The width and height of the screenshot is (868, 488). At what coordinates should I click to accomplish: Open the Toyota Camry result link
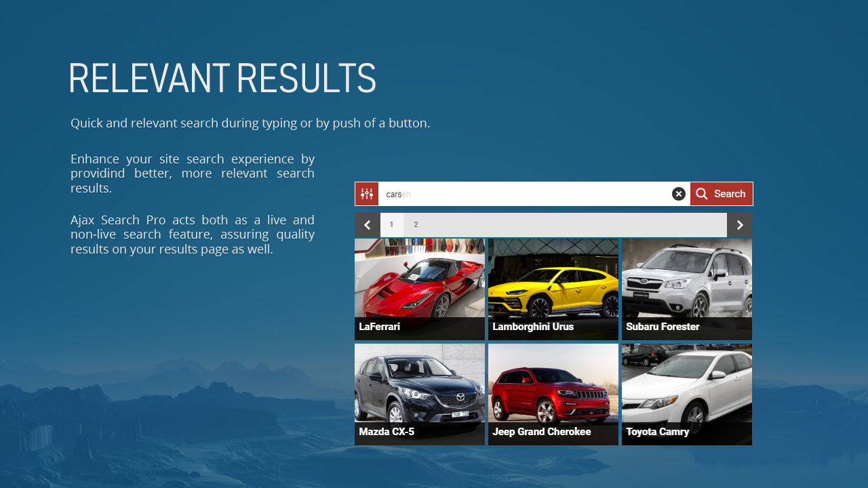click(657, 431)
